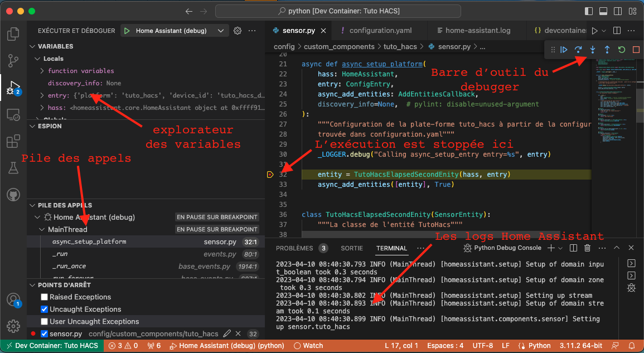Viewport: 644px width, 353px height.
Task: Choose 3.11.2 64-bit interpreter
Action: [x=581, y=346]
